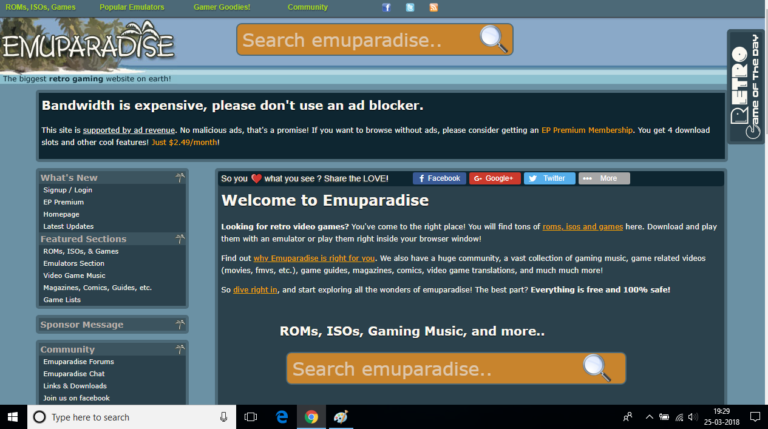The image size is (768, 429).
Task: Open the volume control icon
Action: click(x=693, y=417)
